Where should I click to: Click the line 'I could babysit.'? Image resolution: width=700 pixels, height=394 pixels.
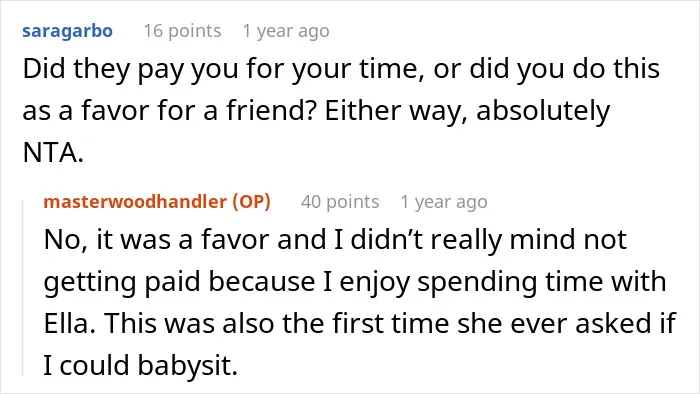[x=141, y=365]
